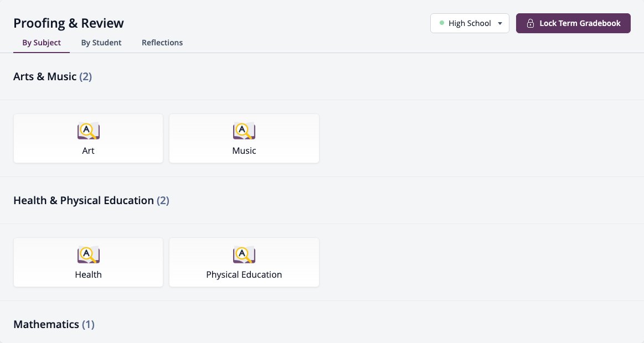Click the Lock Term Gradebook button
The image size is (644, 343).
573,23
